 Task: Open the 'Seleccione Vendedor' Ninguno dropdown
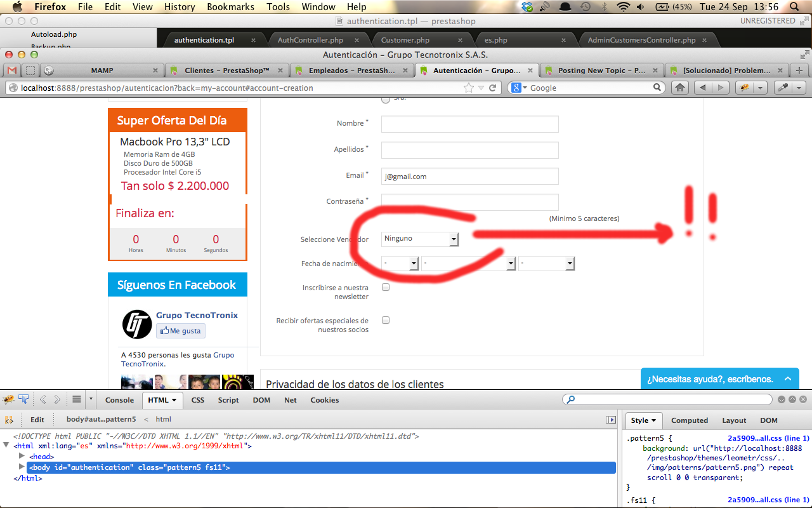click(x=420, y=239)
